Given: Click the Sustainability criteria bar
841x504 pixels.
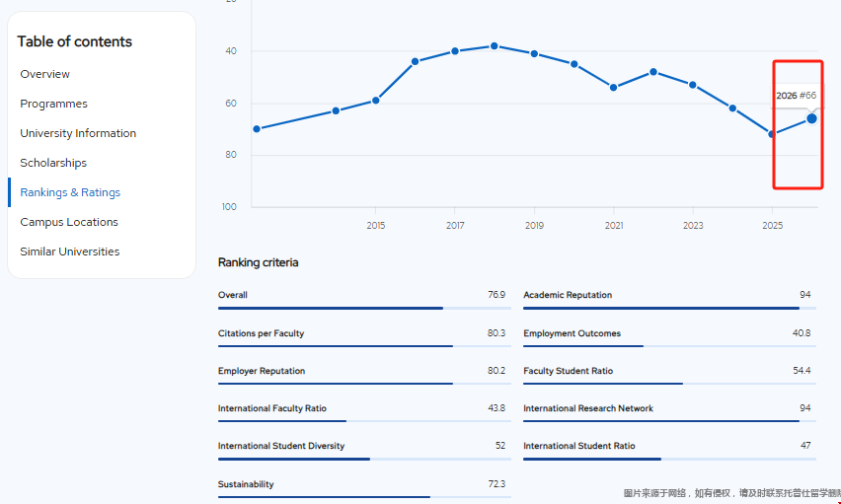Looking at the screenshot, I should 364,496.
